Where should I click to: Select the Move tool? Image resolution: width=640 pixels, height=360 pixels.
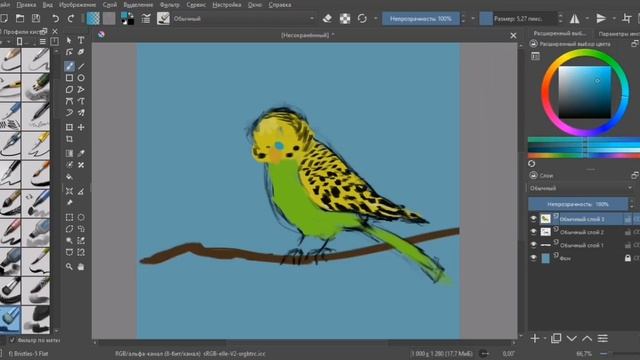tap(81, 127)
